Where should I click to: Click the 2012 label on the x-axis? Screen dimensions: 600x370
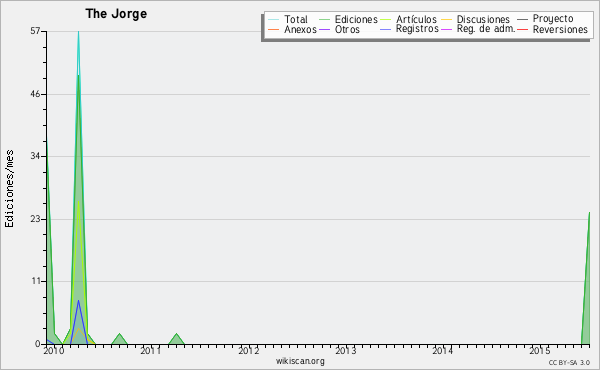coord(249,350)
